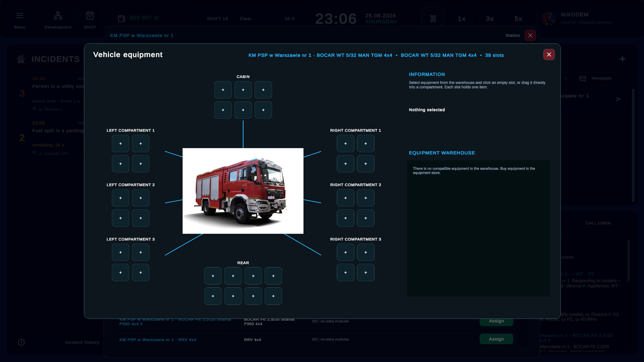Viewport: 644px width, 362px height.
Task: Add equipment to bottom-middle Cabin slot
Action: [x=243, y=110]
